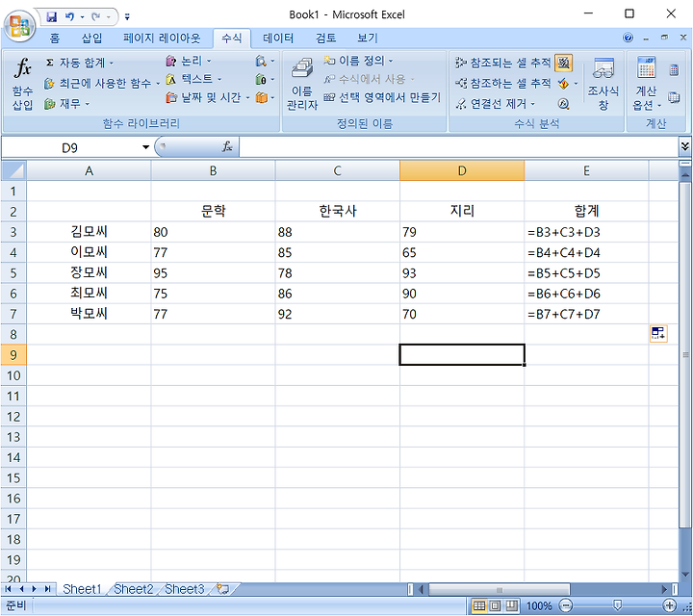The width and height of the screenshot is (693, 616).
Task: Go to the first sheet using the tab navigation arrow
Action: pos(8,589)
